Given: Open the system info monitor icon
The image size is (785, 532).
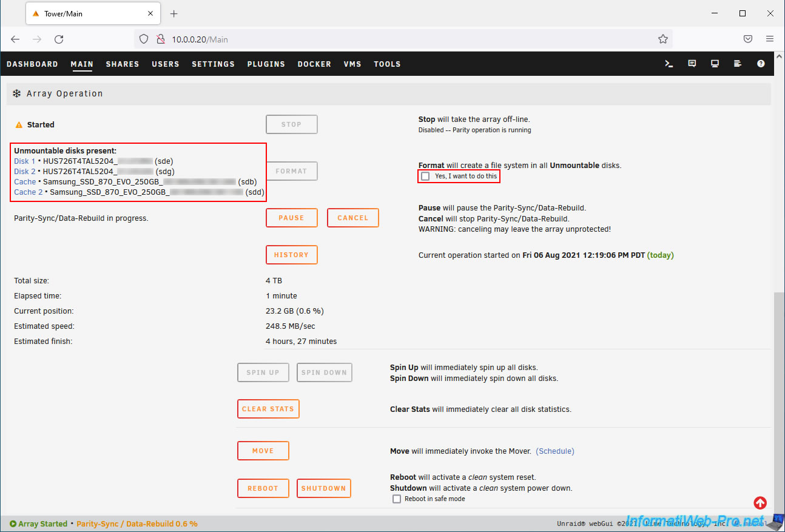Looking at the screenshot, I should coord(715,64).
